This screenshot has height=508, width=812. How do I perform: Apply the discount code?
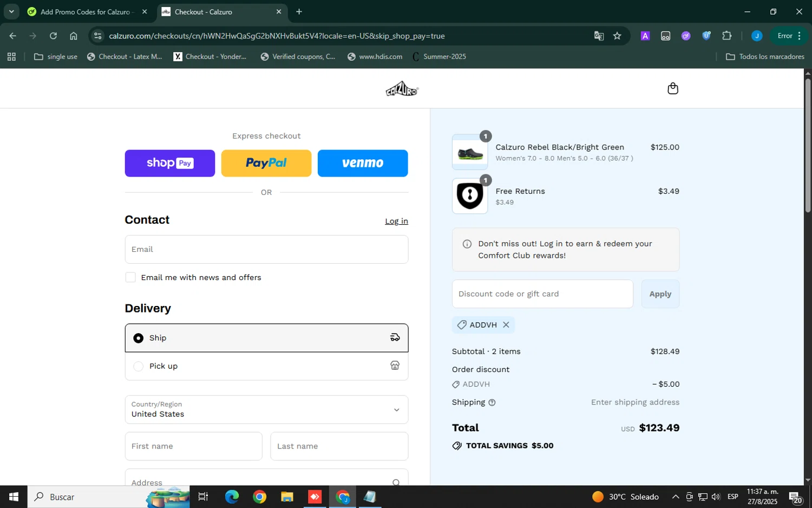[660, 294]
